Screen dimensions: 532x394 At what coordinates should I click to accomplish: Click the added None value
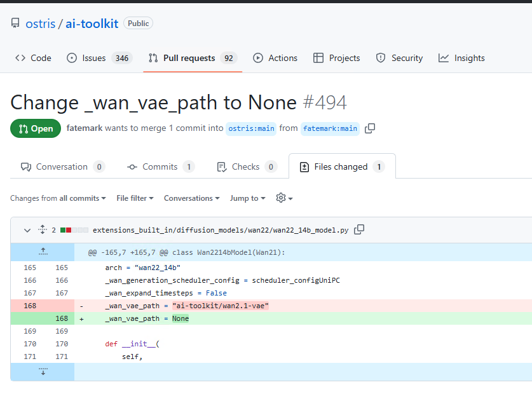coord(180,318)
